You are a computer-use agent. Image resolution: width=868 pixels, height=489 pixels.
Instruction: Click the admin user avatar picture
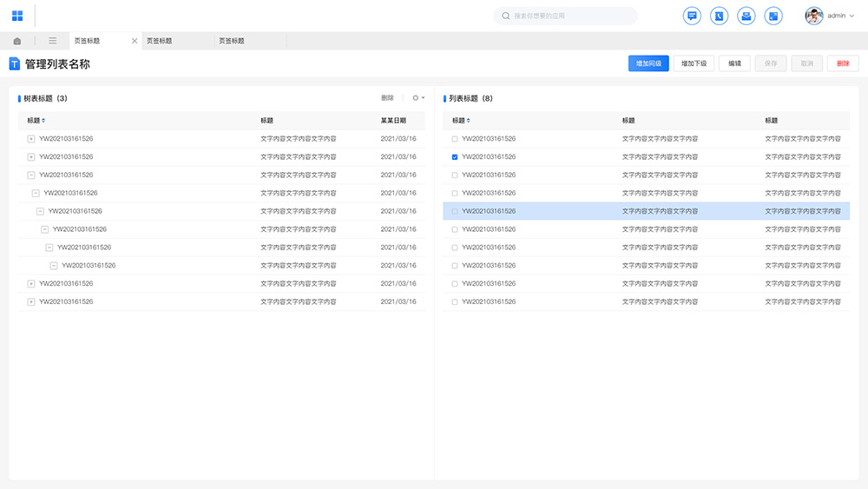[x=814, y=16]
